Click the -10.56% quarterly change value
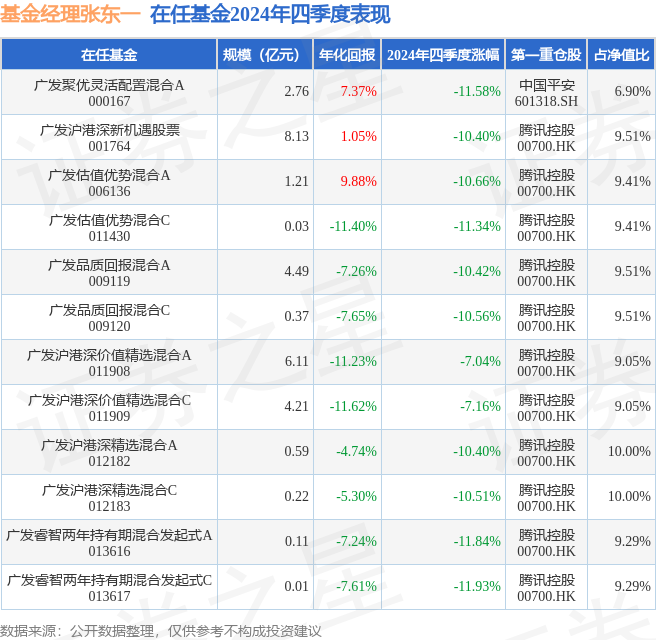The height and width of the screenshot is (640, 656). 477,316
